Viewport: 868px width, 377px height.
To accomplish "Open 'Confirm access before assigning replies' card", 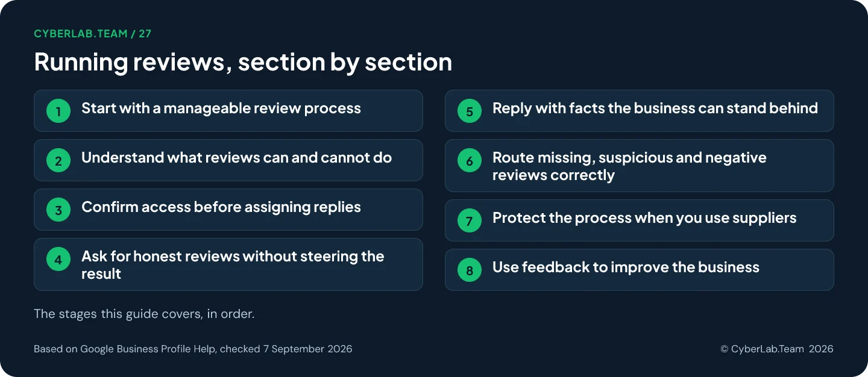I will click(228, 210).
